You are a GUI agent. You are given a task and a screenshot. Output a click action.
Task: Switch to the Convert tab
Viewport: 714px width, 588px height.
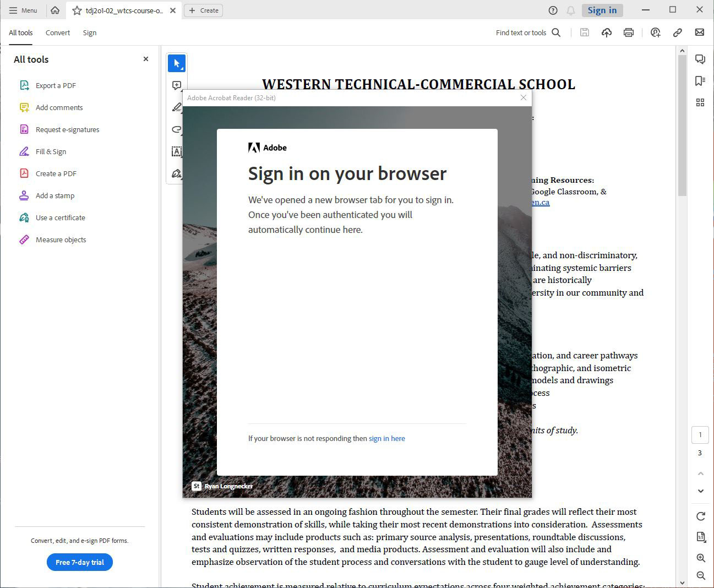tap(58, 33)
